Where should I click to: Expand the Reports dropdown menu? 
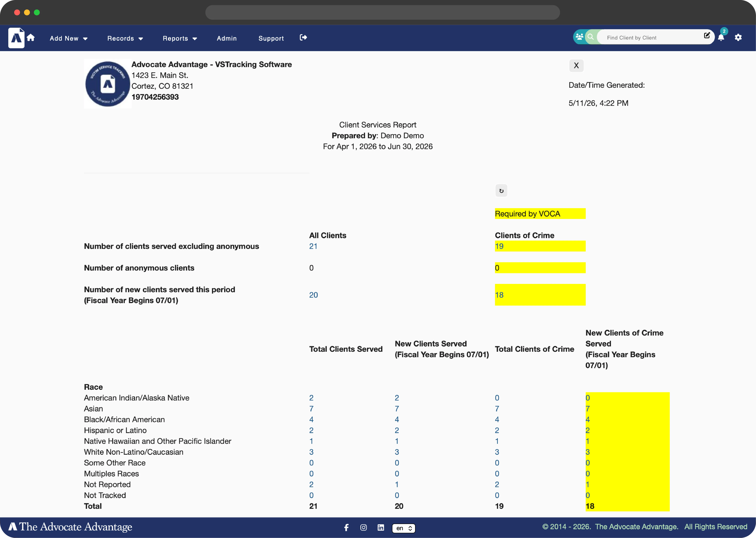click(180, 38)
